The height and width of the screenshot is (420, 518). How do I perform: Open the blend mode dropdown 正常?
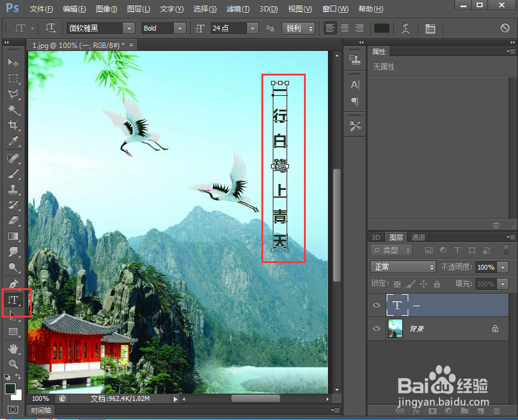pos(403,267)
